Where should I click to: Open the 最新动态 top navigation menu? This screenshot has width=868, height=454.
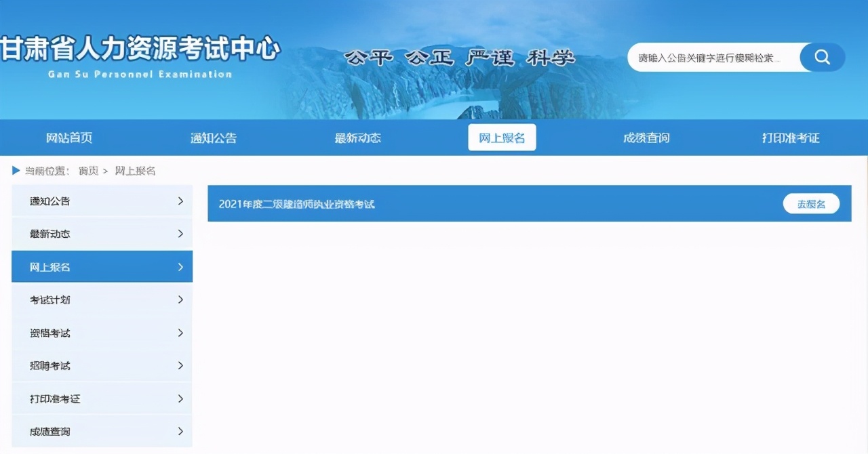tap(358, 137)
